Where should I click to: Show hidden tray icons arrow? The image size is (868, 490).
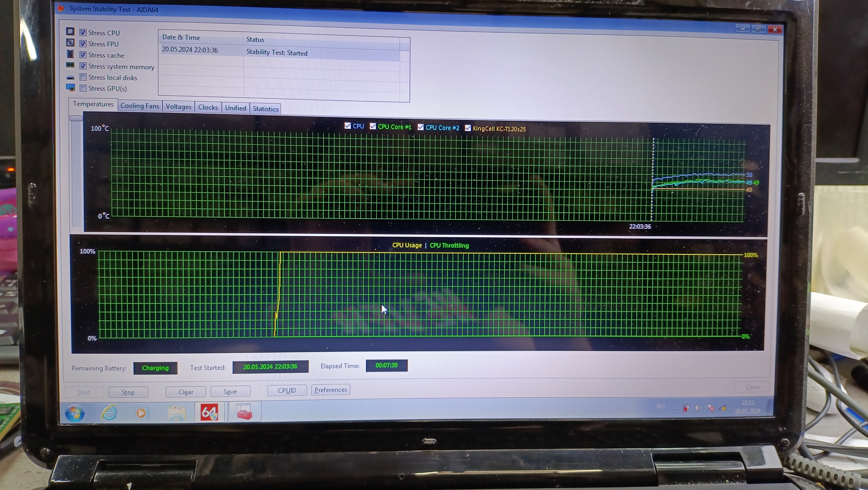(x=674, y=408)
